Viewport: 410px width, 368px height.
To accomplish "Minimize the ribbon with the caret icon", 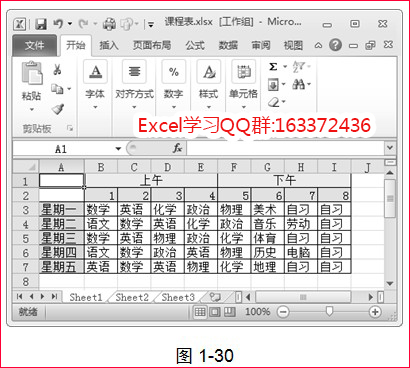I will (x=318, y=45).
